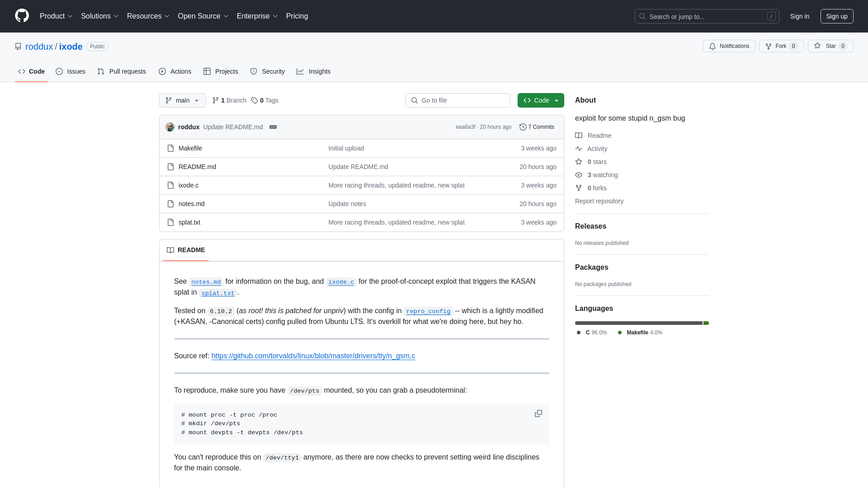Click the Insights chart icon
Image resolution: width=868 pixels, height=488 pixels.
tap(301, 71)
